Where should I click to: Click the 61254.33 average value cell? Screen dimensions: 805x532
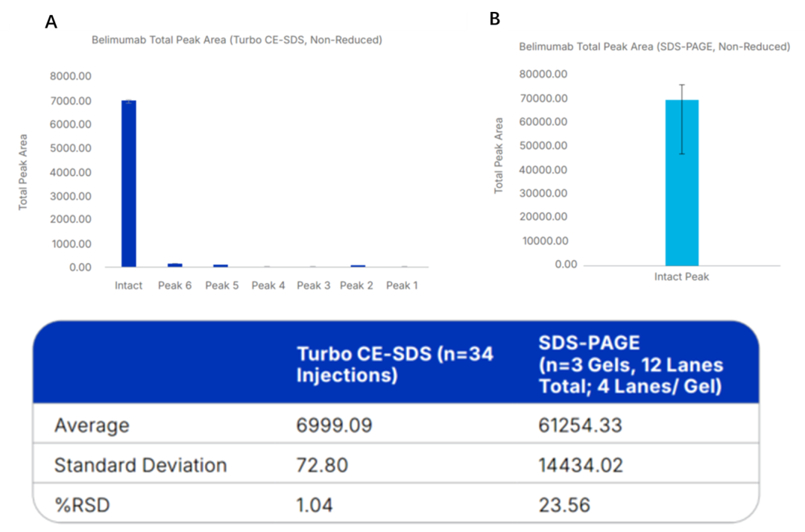pos(580,425)
